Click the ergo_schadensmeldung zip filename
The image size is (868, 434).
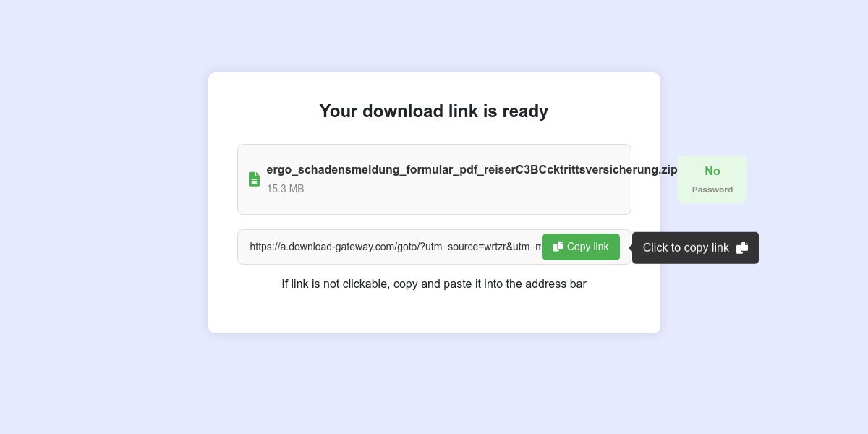click(x=472, y=170)
